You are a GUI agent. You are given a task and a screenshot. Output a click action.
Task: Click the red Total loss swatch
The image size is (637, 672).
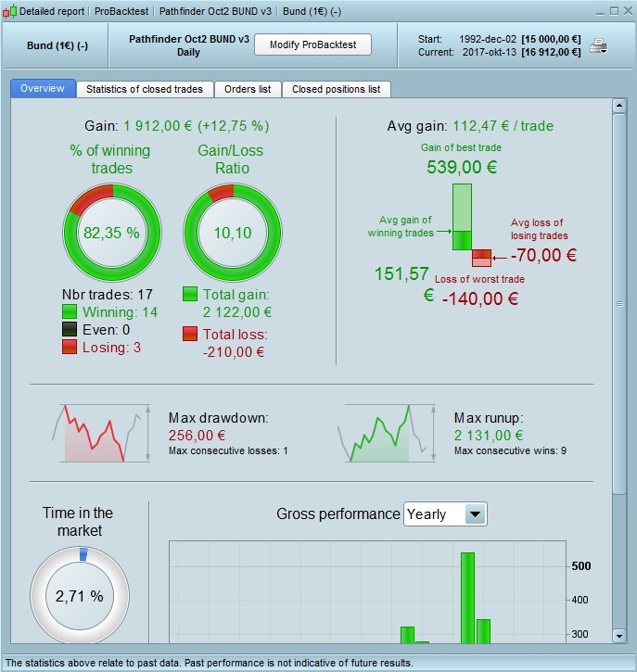coord(190,334)
